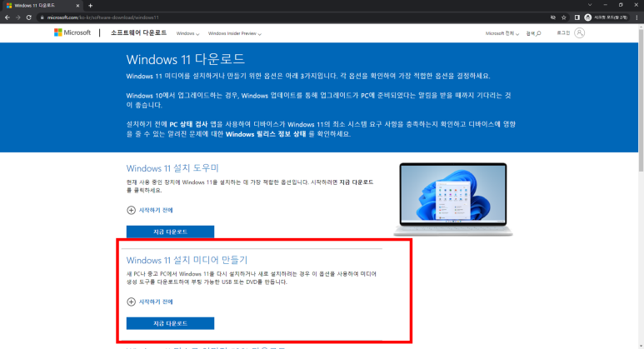Image resolution: width=644 pixels, height=349 pixels.
Task: Open the PC 상태 검사 link
Action: 188,124
